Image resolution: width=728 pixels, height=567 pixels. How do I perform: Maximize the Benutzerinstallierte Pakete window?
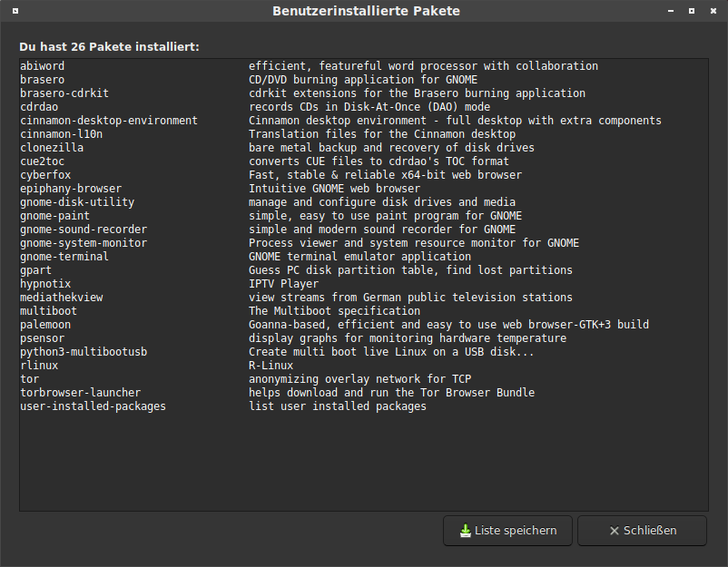click(692, 11)
